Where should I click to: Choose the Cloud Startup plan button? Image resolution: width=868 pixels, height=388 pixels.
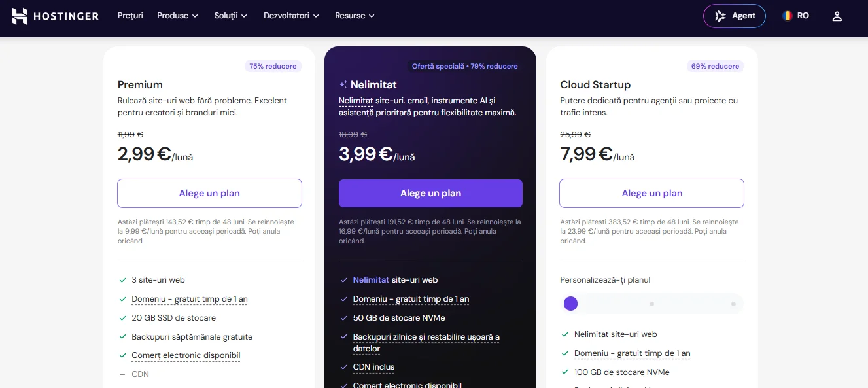point(651,193)
